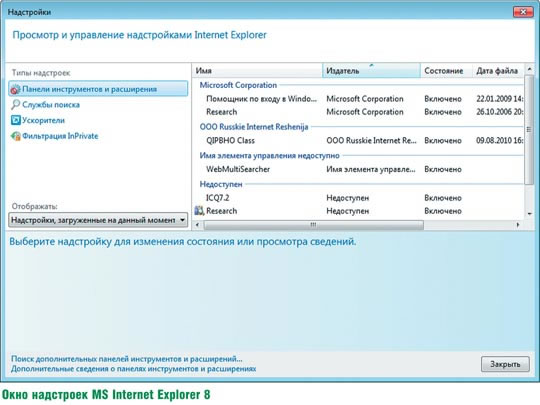This screenshot has width=540, height=405.
Task: Select the QIPBHO Class add-on
Action: coord(358,141)
